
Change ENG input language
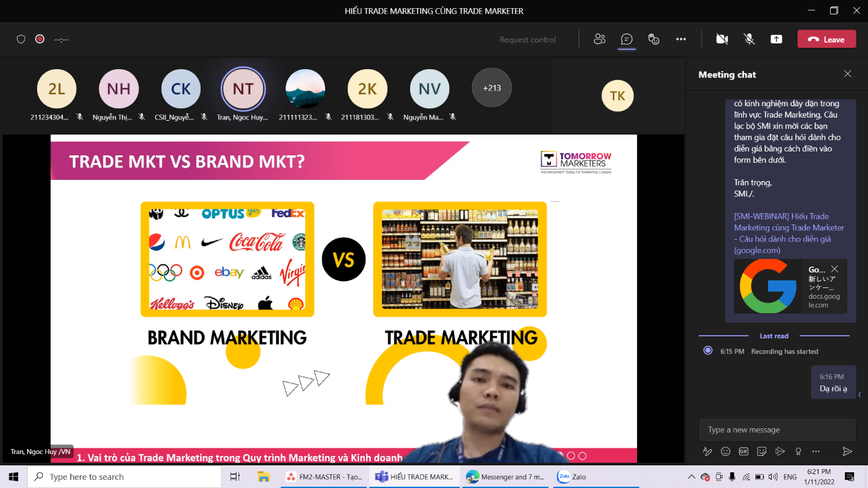790,477
